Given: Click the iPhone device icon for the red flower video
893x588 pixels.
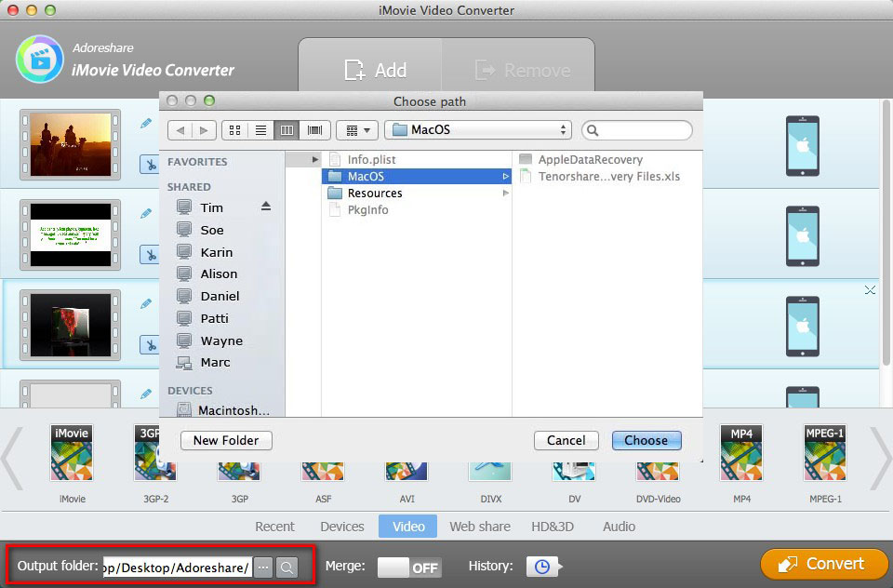Looking at the screenshot, I should 803,327.
